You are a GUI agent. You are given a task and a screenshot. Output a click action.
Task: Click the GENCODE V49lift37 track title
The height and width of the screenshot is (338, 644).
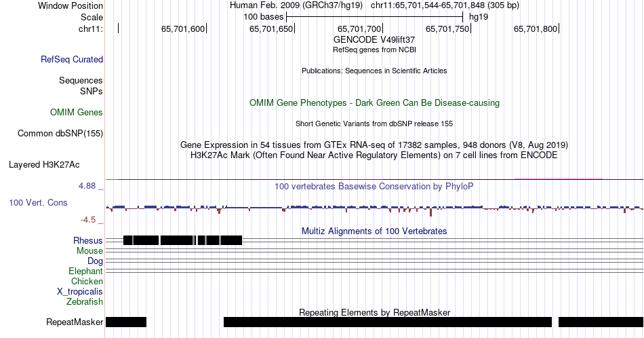pos(374,40)
